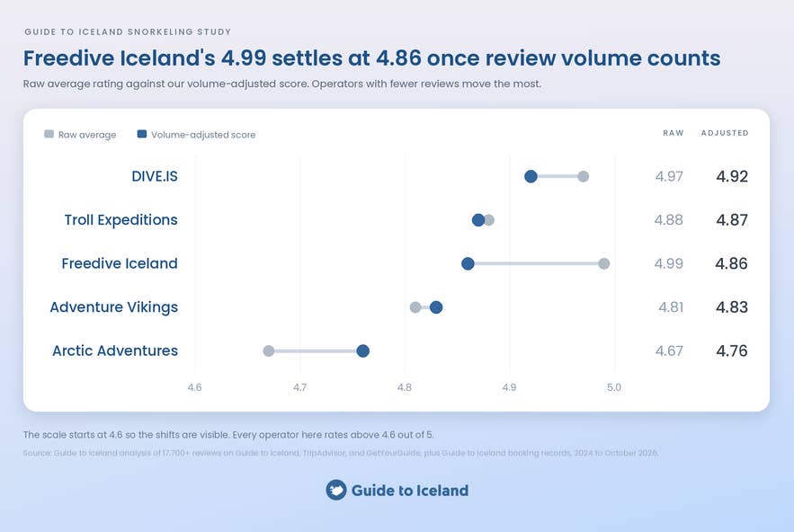Click Arctic Adventures adjusted score dot
794x532 pixels.
(363, 350)
